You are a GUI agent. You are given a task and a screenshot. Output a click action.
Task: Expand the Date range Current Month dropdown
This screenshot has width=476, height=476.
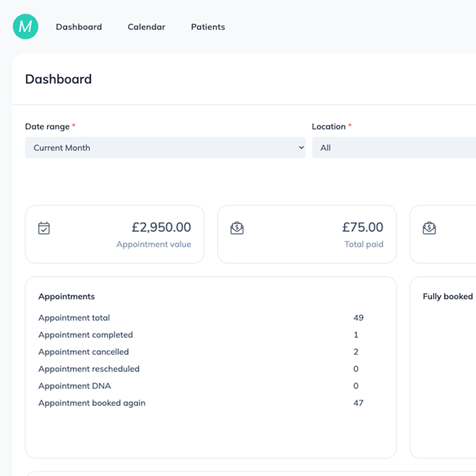click(165, 148)
